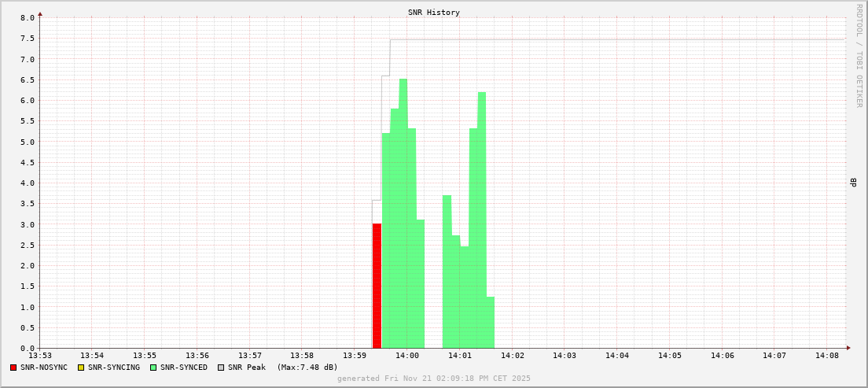The width and height of the screenshot is (868, 388).
Task: Click the red NOSYNC bar in the graph
Action: [x=377, y=286]
